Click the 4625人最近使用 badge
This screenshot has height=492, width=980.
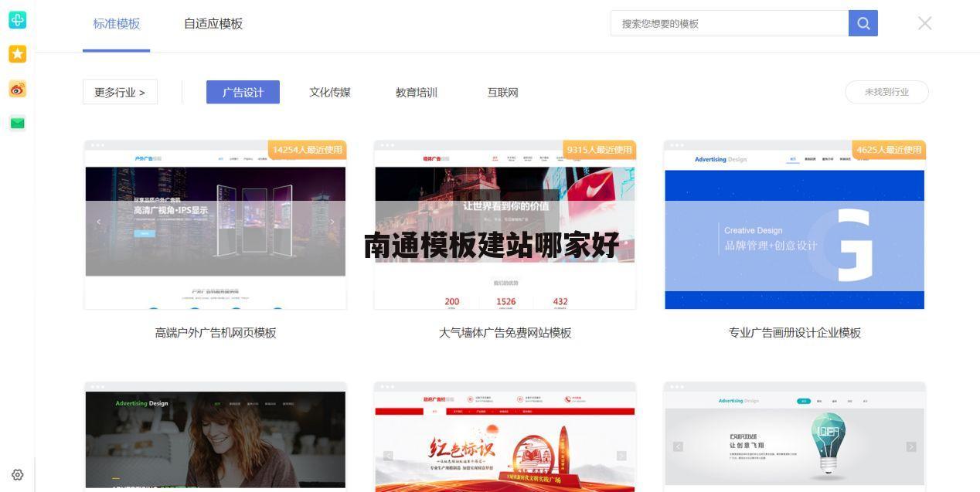tap(889, 150)
